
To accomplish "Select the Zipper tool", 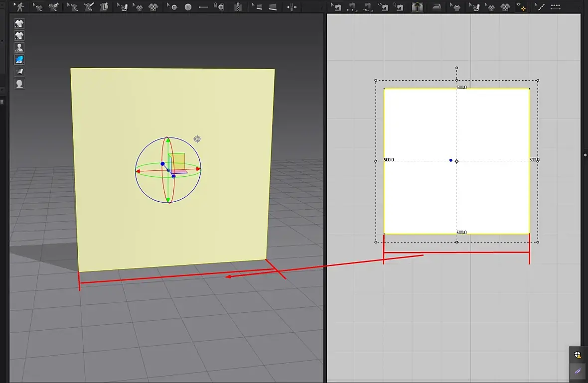I will 238,7.
